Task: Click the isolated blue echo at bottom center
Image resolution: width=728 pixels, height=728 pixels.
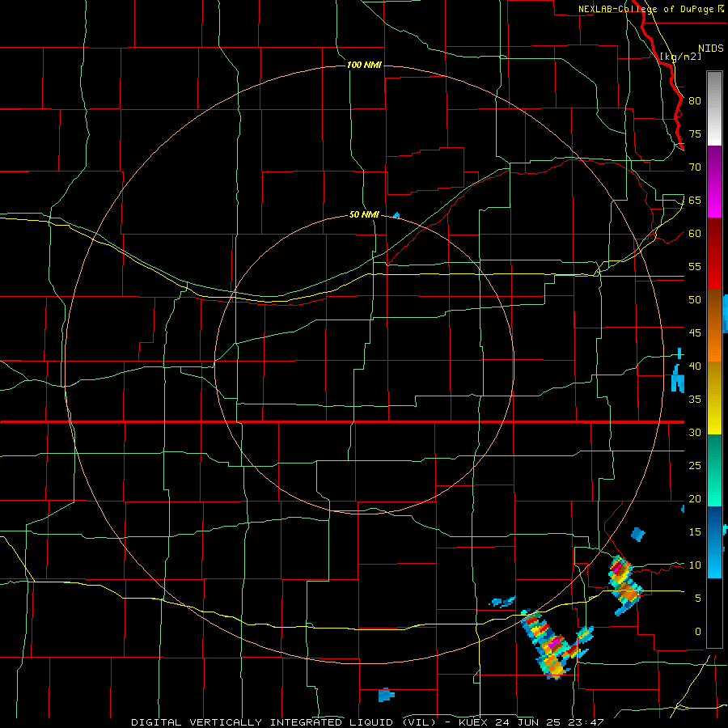Action: click(x=386, y=695)
